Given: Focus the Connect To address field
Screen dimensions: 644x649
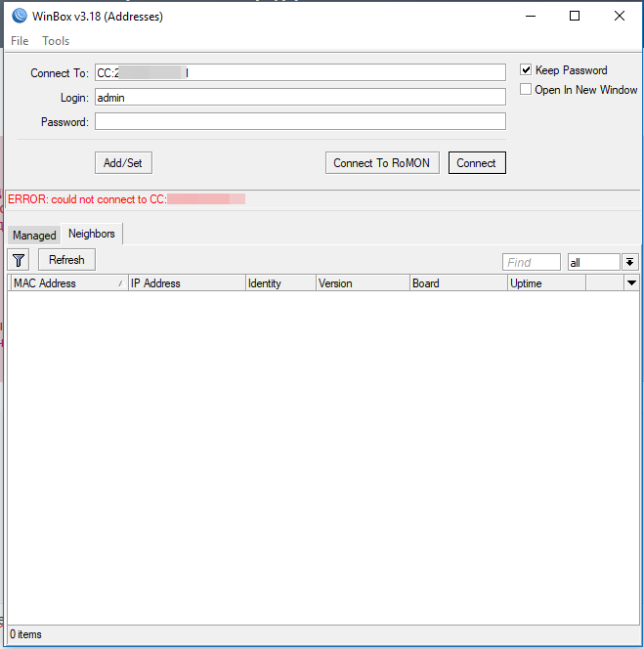Looking at the screenshot, I should 300,73.
